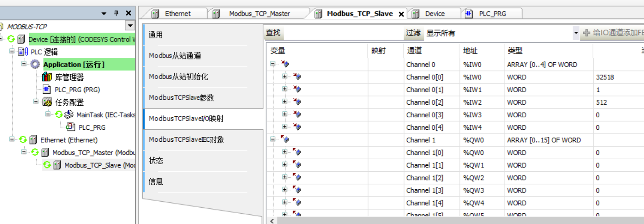
Task: Click the Application gear icon in tree
Action: pos(35,64)
